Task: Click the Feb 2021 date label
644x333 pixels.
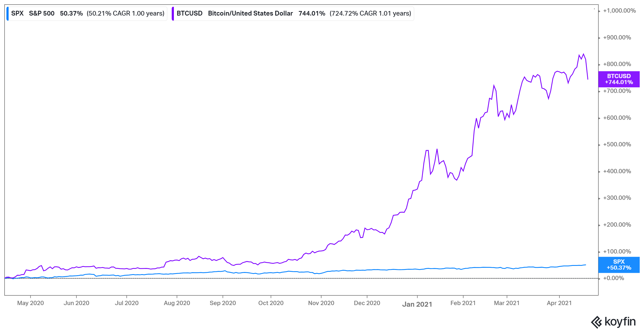Action: point(463,303)
